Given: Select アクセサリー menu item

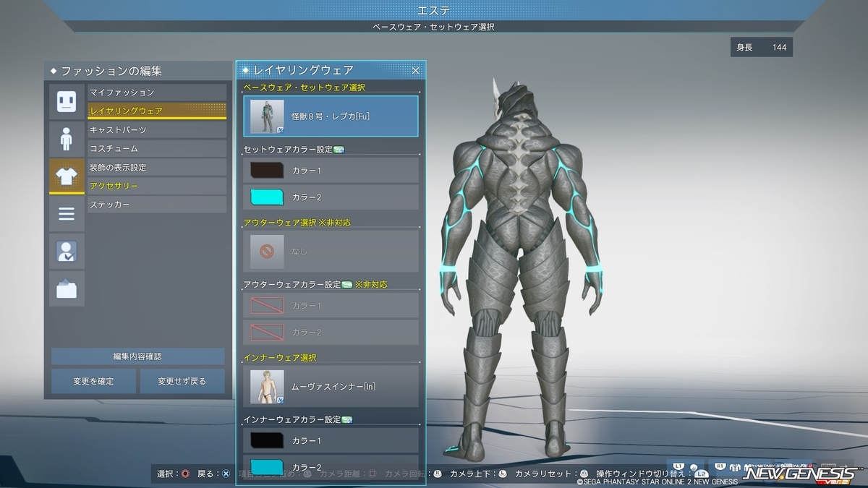Looking at the screenshot, I should 157,186.
